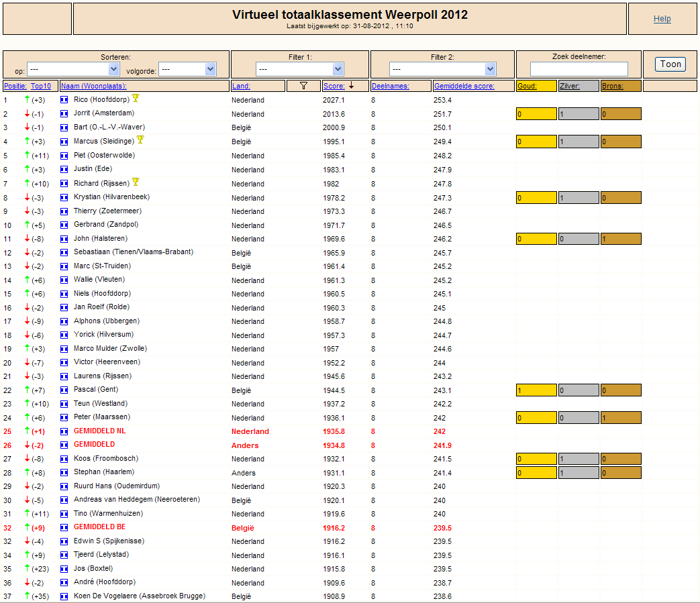Screen dimensions: 700x603
Task: Click the name Ruurd Hans (Oudemirdum)
Action: coord(117,486)
